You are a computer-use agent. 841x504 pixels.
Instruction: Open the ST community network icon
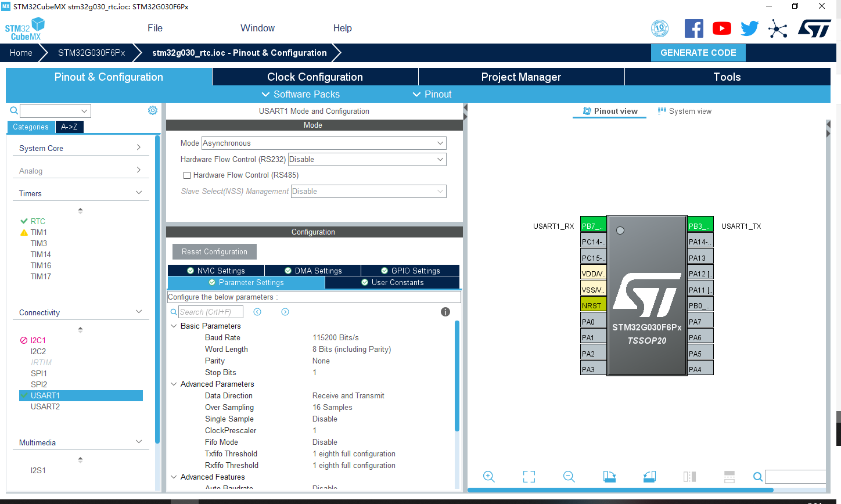[778, 28]
